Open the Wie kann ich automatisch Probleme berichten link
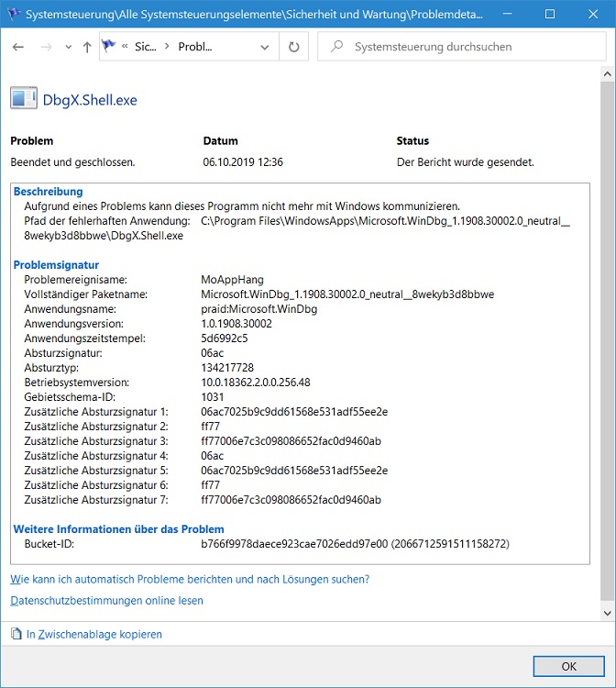 pyautogui.click(x=190, y=579)
